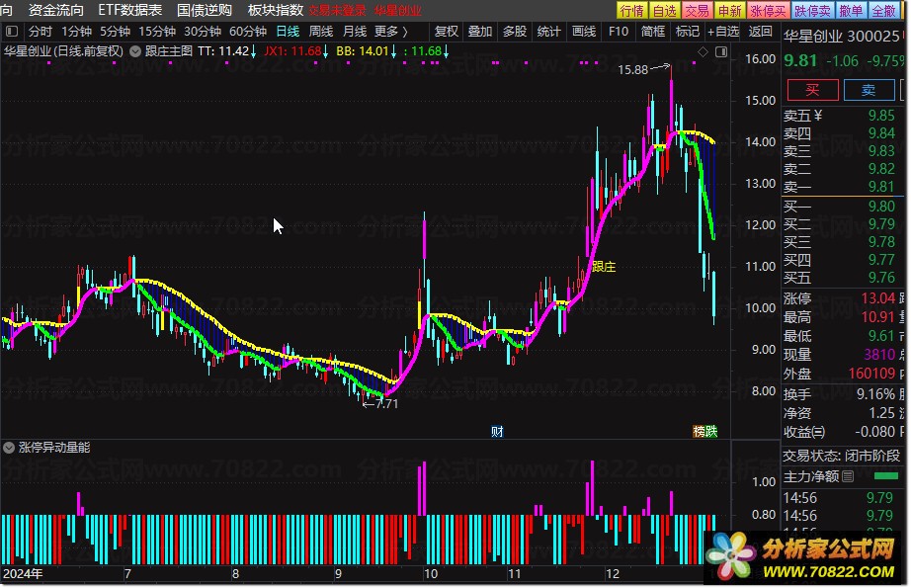Viewport: 911px width, 588px height.
Task: Click the 华星创业(日线.前复权) chart title
Action: click(x=63, y=51)
